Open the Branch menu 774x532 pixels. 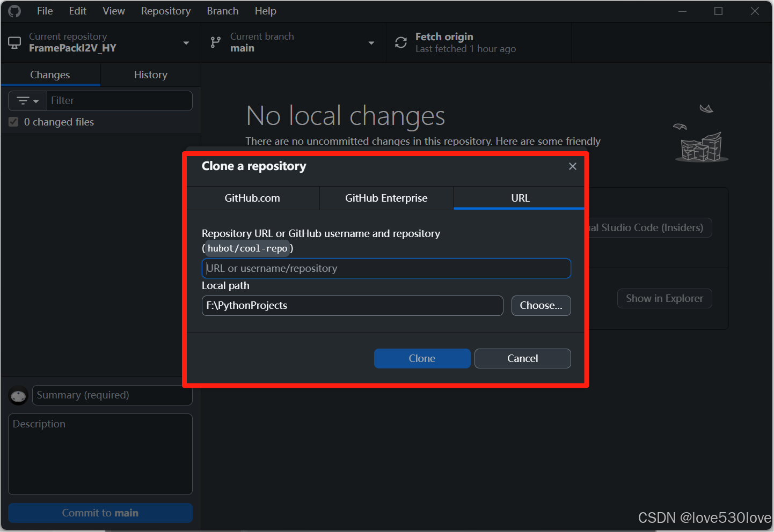223,11
